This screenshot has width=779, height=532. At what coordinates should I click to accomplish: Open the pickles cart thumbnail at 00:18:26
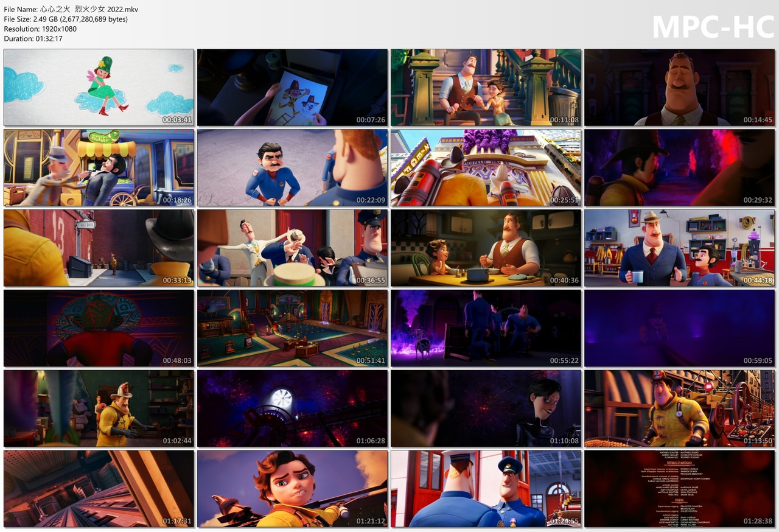pyautogui.click(x=99, y=167)
